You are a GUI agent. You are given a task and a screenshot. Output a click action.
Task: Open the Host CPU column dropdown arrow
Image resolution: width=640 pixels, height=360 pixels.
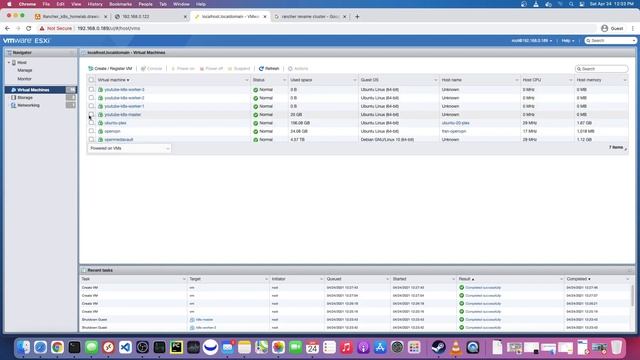tap(571, 80)
